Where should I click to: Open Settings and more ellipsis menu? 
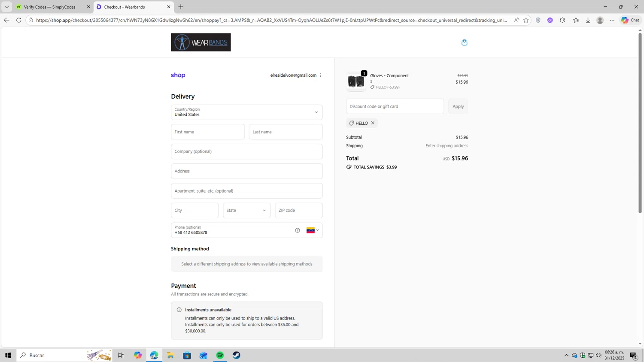(x=612, y=20)
